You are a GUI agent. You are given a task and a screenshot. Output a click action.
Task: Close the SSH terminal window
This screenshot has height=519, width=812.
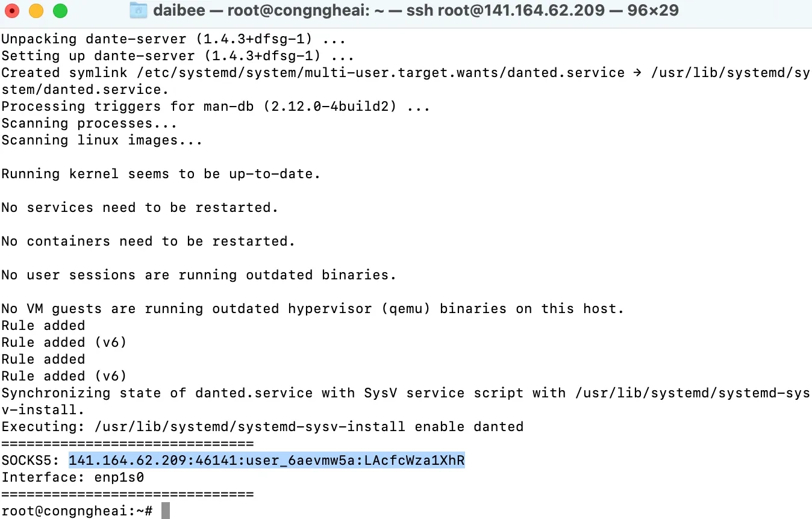click(12, 11)
